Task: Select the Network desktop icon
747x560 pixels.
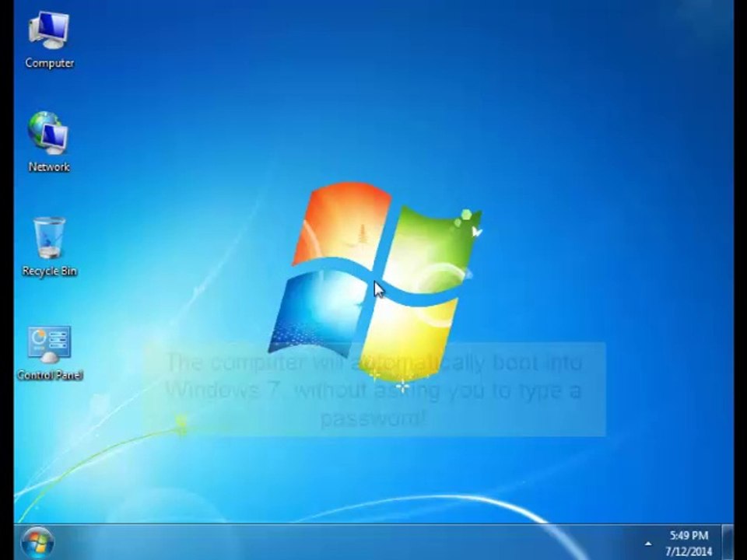Action: point(48,142)
